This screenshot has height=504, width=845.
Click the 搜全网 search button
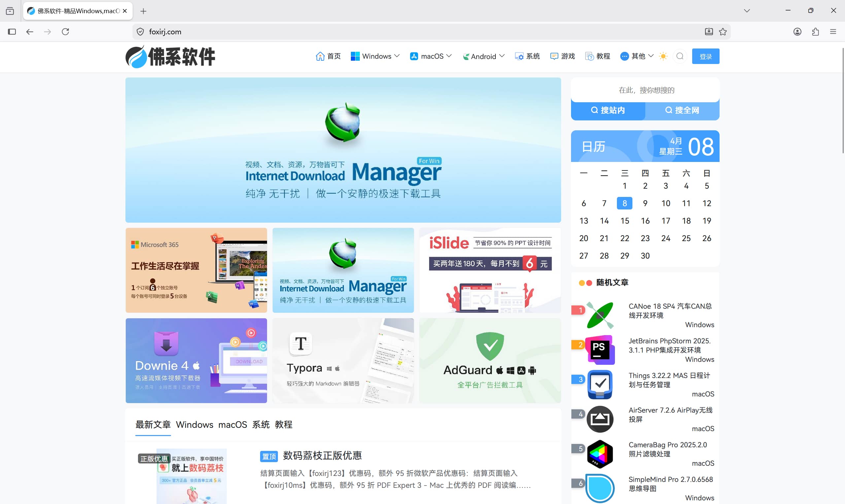coord(682,110)
